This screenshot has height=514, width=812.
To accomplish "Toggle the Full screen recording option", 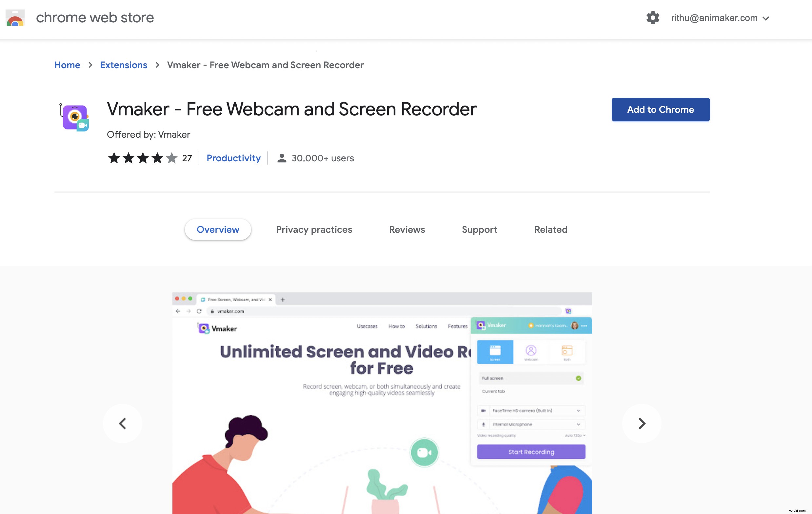I will tap(579, 378).
